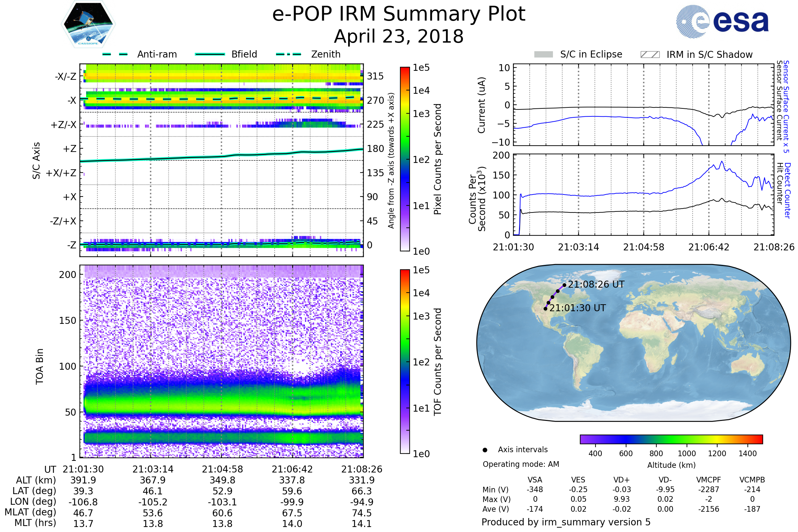Click the Bfield solid line legend marker
The height and width of the screenshot is (532, 798).
(x=210, y=54)
